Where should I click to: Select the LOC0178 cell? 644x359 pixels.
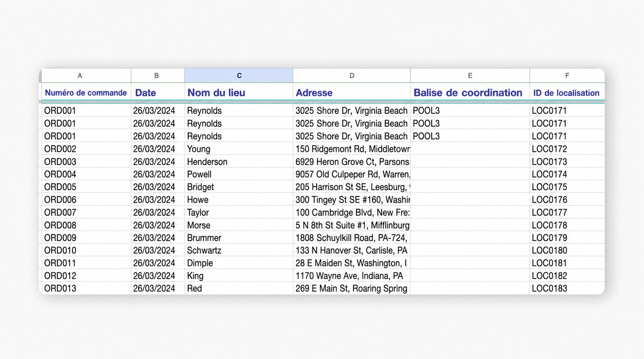[567, 225]
